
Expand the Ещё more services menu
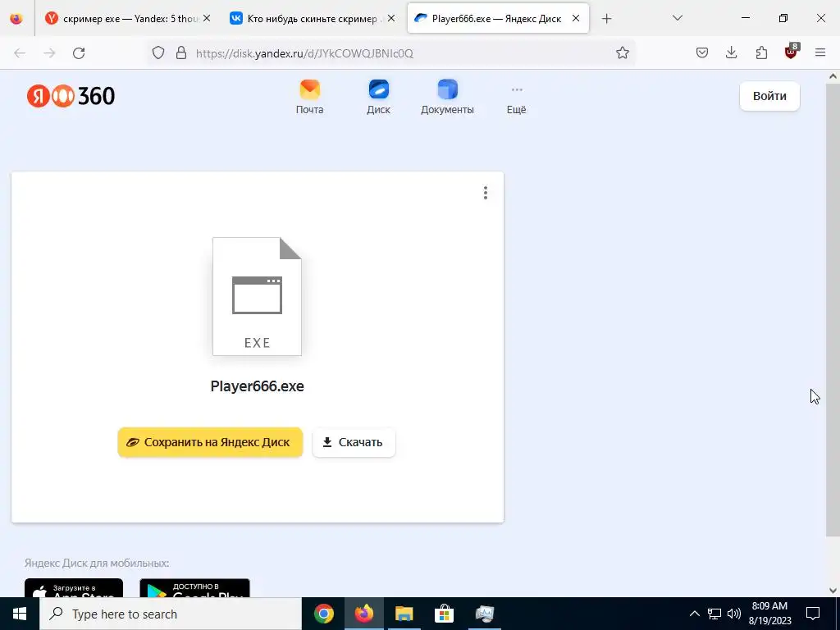coord(517,100)
